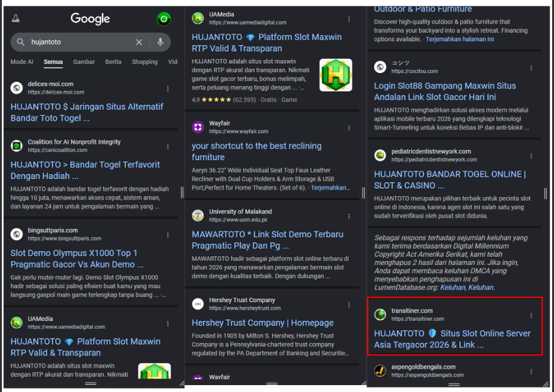Click the magnifier search icon
Screen dimensions: 554x392
(21, 42)
